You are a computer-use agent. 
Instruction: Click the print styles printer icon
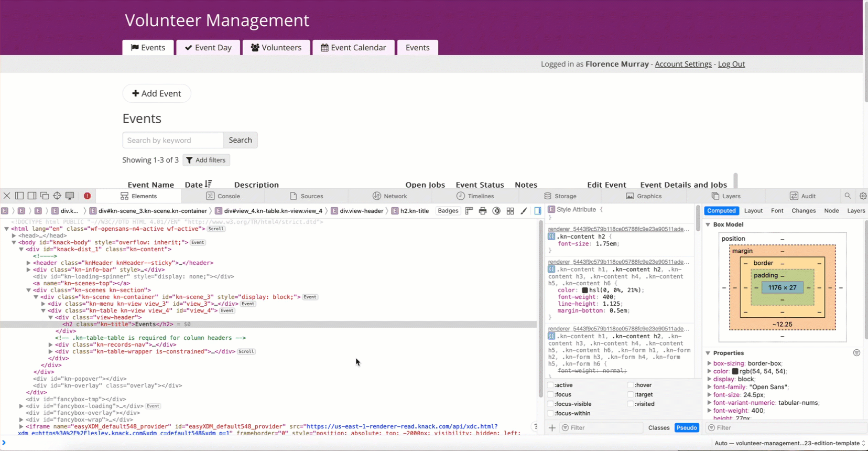tap(483, 211)
